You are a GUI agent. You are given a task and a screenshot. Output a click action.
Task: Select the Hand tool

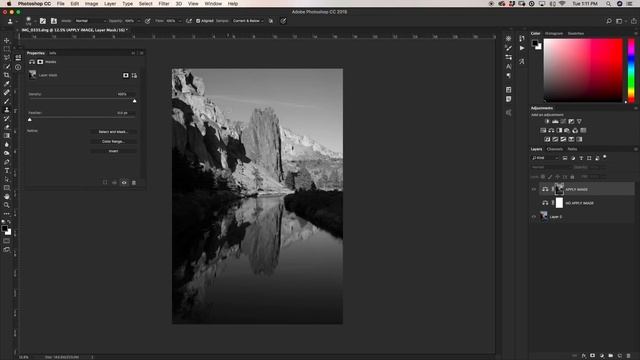[x=7, y=196]
